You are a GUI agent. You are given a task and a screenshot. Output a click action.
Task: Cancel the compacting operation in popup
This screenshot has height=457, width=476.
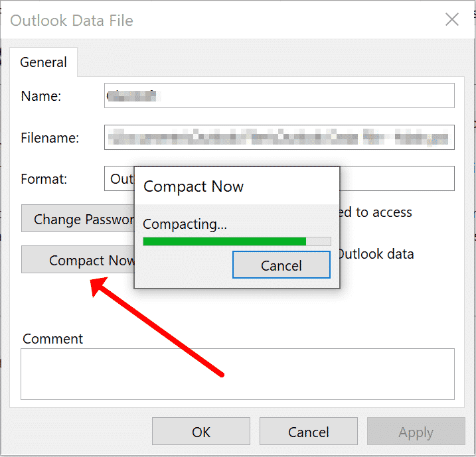(281, 265)
